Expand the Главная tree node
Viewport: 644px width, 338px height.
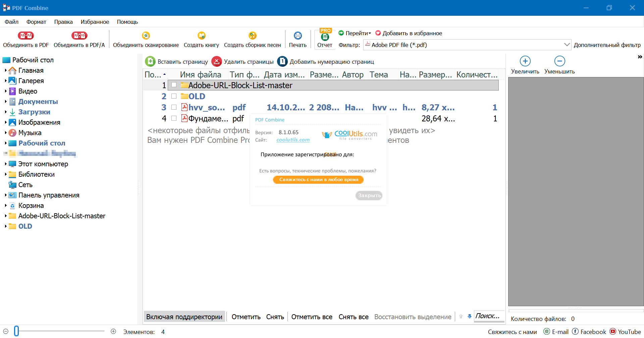pos(6,70)
